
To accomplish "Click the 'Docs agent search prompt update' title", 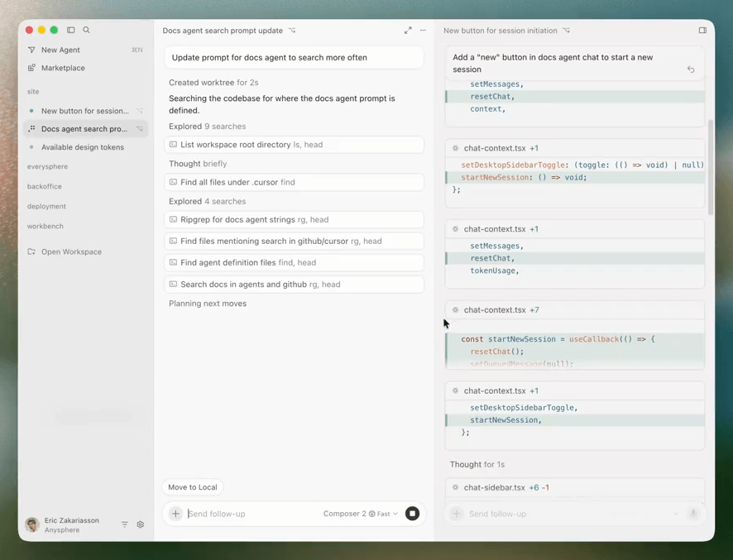I will click(x=223, y=31).
